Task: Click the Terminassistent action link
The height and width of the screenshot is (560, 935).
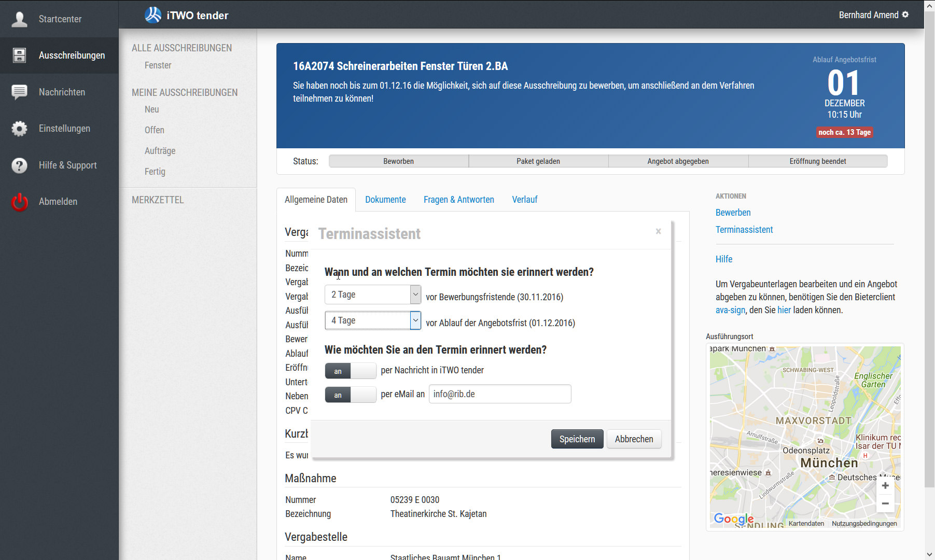Action: click(744, 230)
